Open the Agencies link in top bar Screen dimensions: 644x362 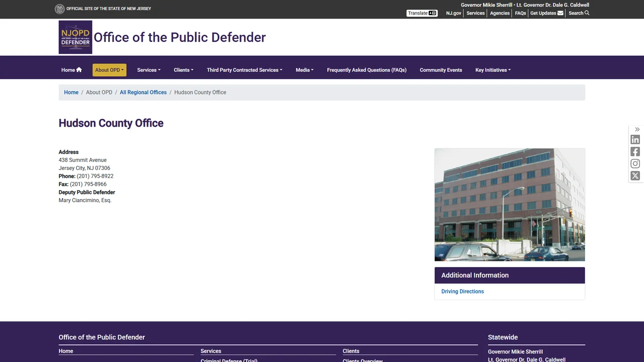[x=500, y=13]
